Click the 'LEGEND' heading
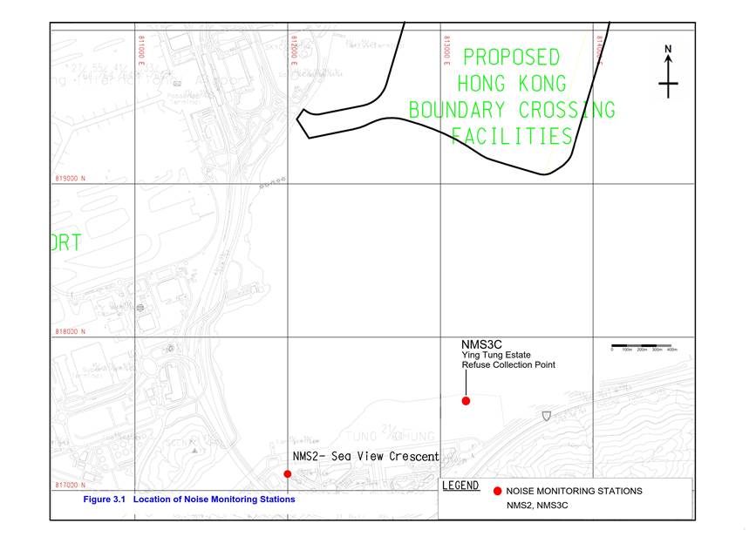Viewport: 756px width, 537px height. click(460, 486)
